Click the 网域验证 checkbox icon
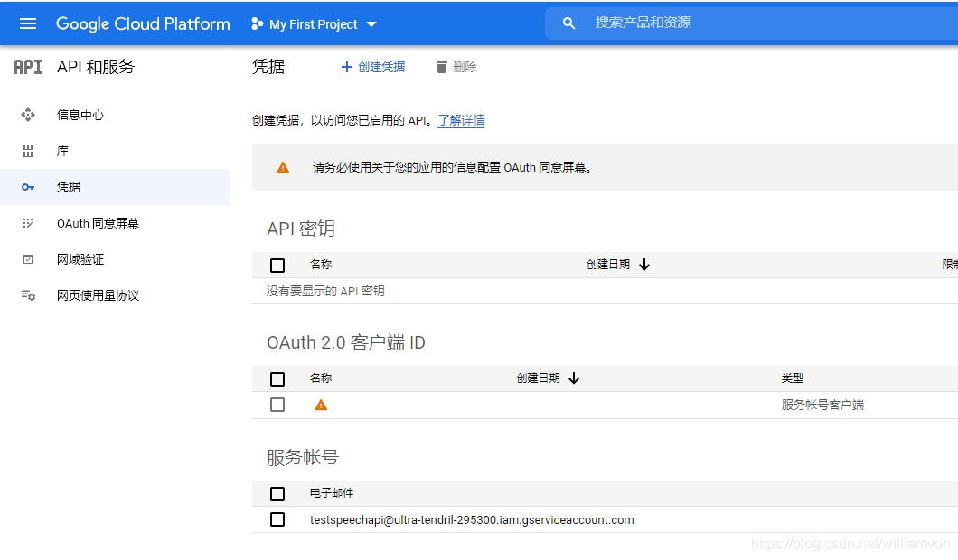This screenshot has height=560, width=958. click(28, 259)
